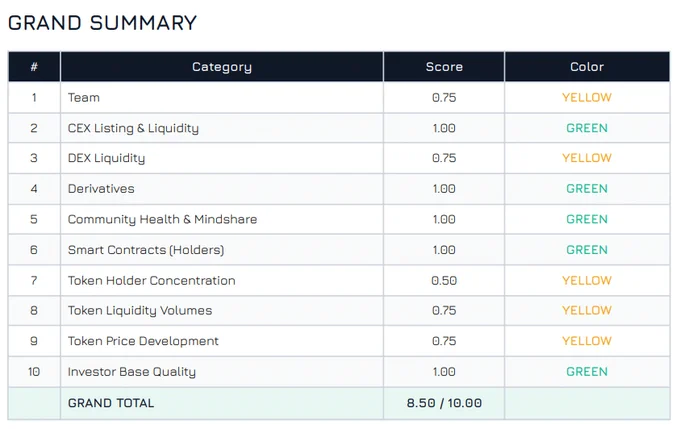Screen dimensions: 680x429
Task: Click row number 2
Action: tap(34, 128)
